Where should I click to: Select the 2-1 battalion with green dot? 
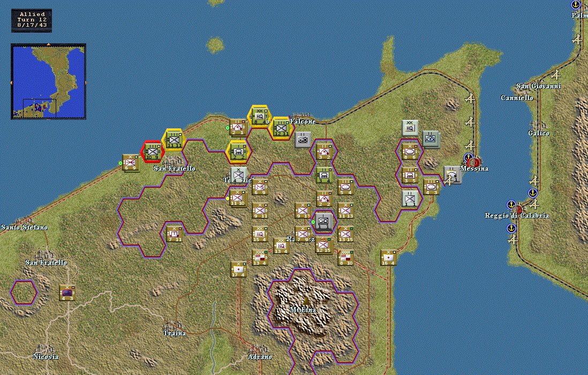tap(238, 127)
